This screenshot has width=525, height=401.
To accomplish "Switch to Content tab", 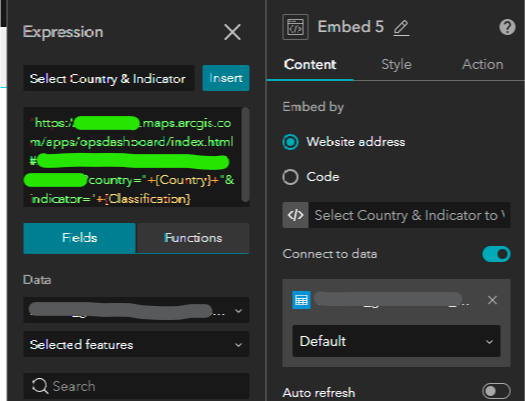I will [x=310, y=64].
